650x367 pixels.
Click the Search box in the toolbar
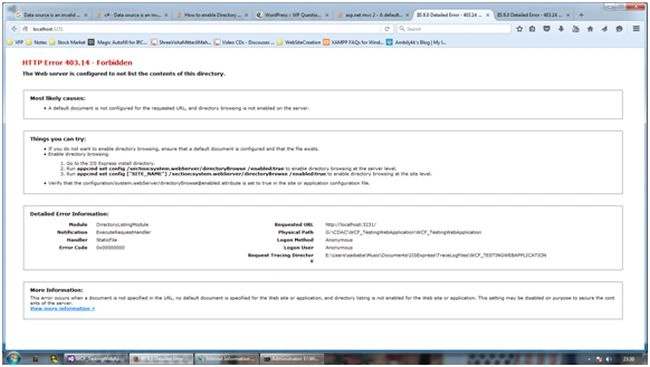[x=454, y=29]
